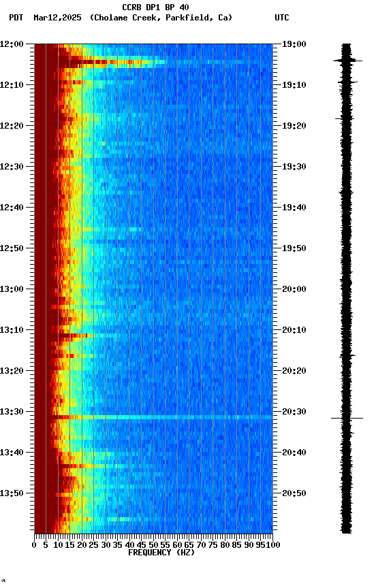
Task: Click the '60' frequency axis label
Action: 177,545
